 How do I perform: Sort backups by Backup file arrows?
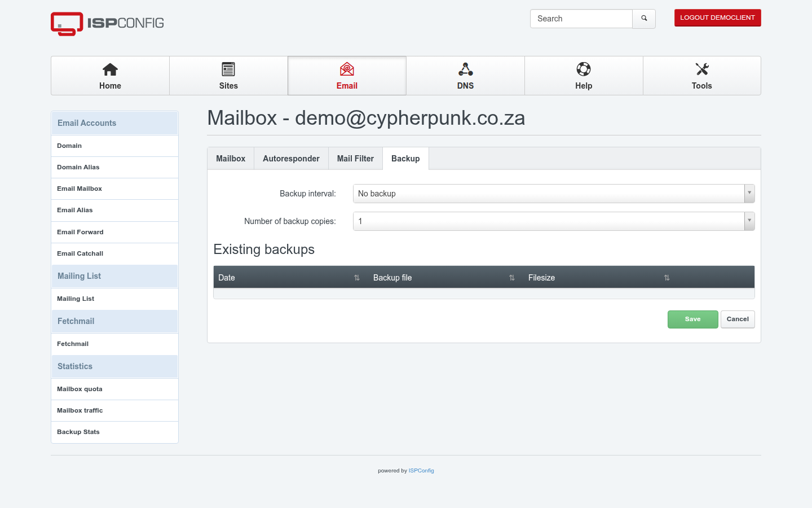pos(511,278)
